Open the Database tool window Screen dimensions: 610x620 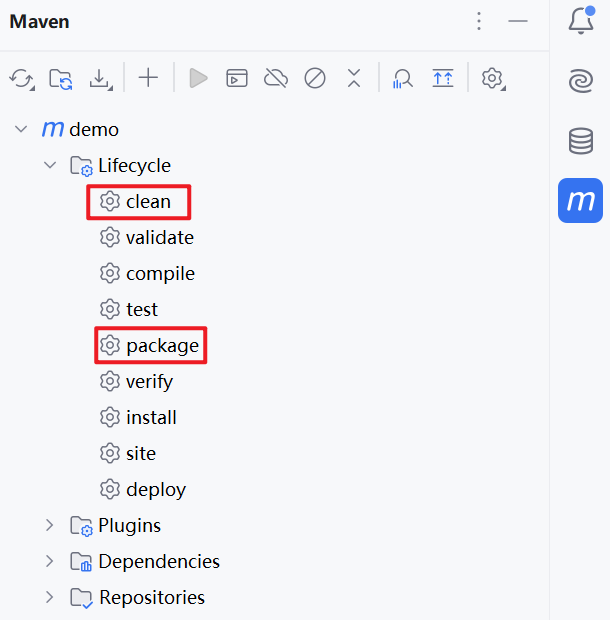pyautogui.click(x=581, y=141)
